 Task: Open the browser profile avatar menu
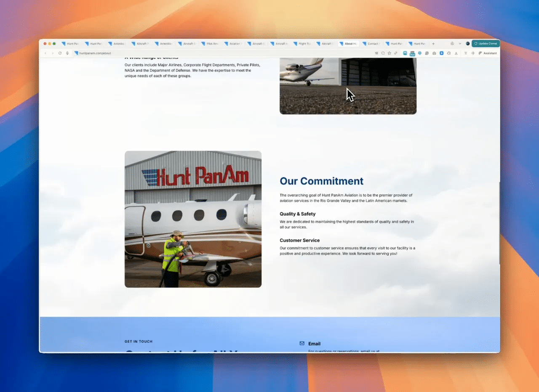click(468, 43)
